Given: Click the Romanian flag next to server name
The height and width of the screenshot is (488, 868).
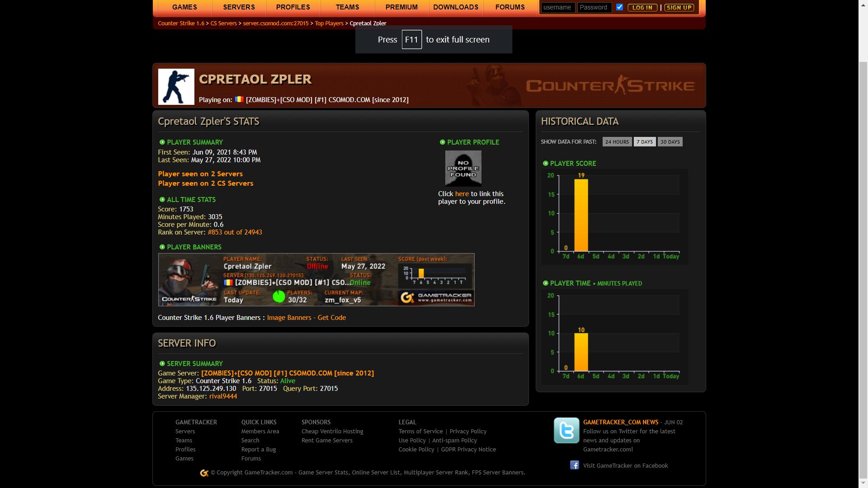Looking at the screenshot, I should click(x=239, y=99).
